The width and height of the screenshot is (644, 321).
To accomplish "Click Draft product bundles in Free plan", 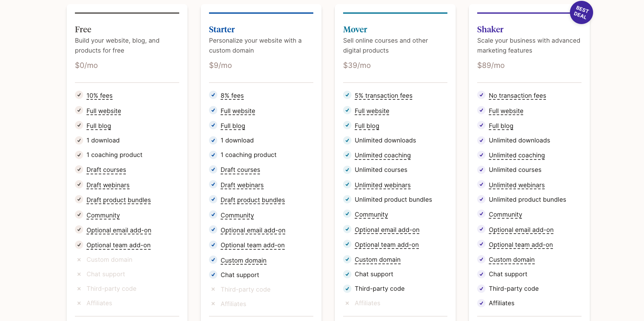I will pyautogui.click(x=118, y=200).
